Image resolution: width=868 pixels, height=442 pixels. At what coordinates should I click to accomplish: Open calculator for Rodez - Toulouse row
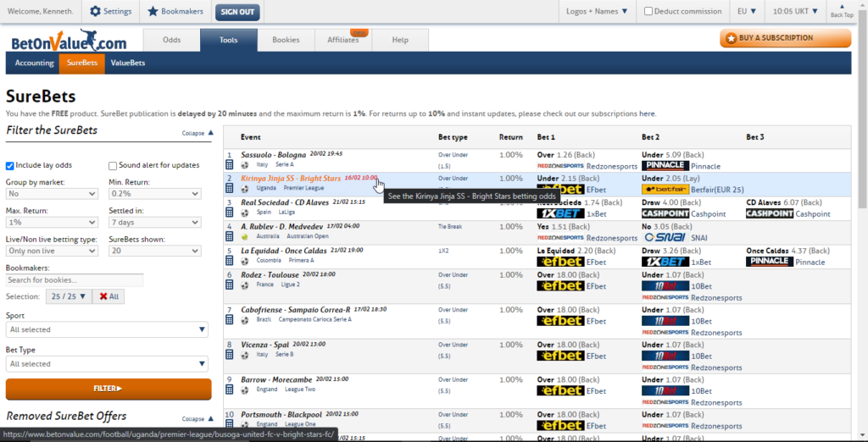pyautogui.click(x=230, y=285)
